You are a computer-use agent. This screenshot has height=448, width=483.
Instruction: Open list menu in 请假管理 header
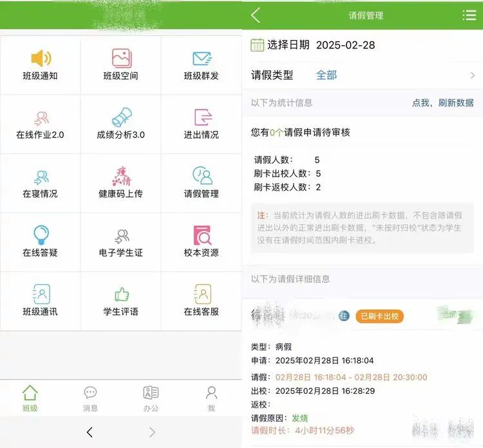point(469,15)
